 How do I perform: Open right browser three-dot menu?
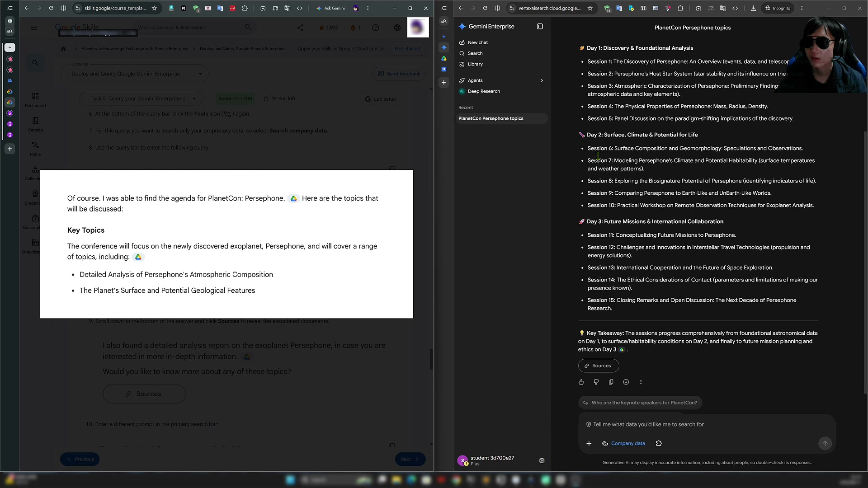[802, 8]
